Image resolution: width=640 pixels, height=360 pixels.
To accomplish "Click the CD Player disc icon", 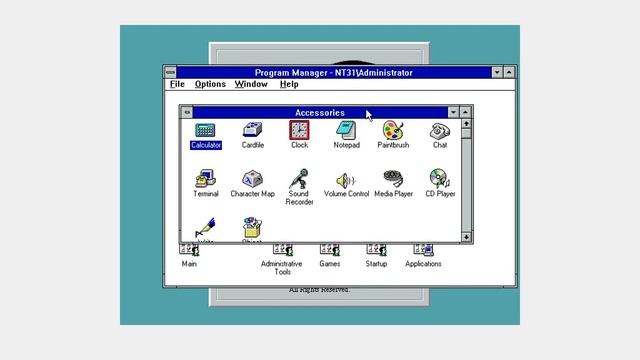I will (x=440, y=179).
